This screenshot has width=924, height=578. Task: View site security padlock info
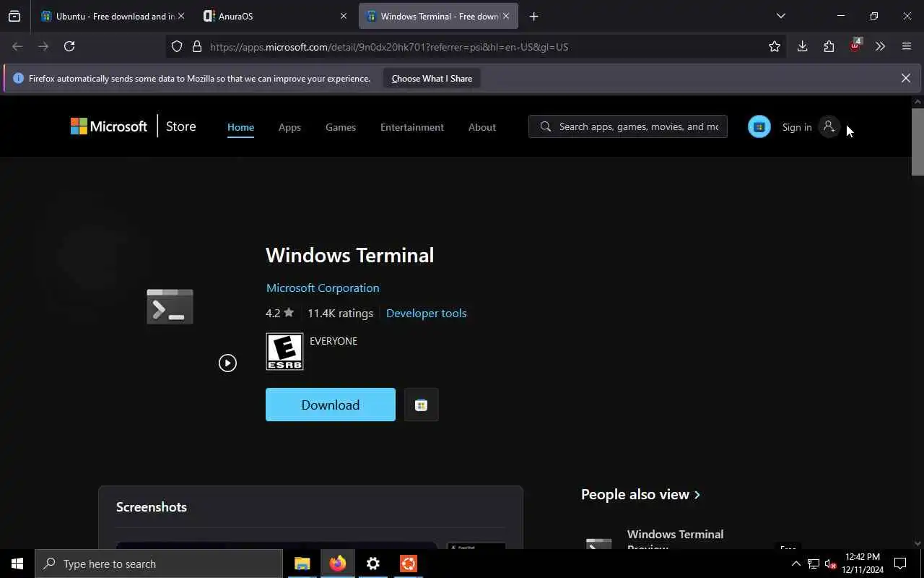196,46
